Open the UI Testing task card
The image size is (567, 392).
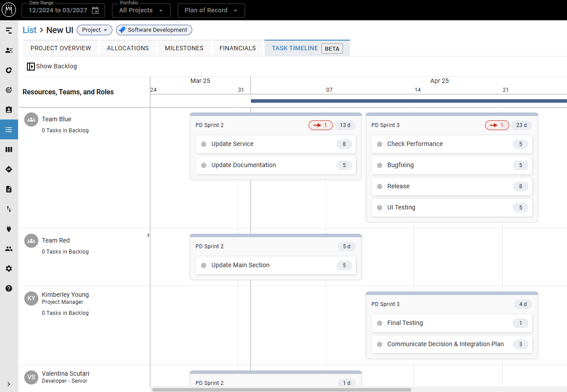[x=452, y=208]
